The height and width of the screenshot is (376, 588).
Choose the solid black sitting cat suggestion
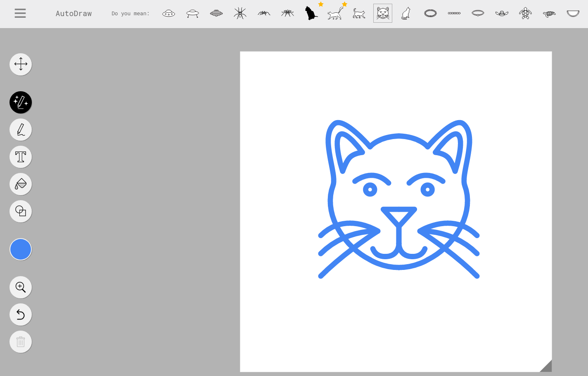pos(311,14)
